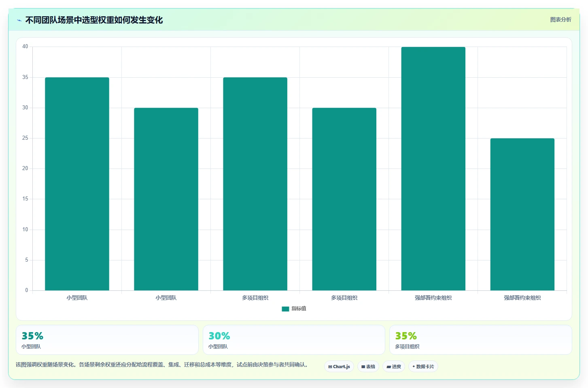Click the y-axis tick label 0
588x388 pixels.
[x=27, y=290]
